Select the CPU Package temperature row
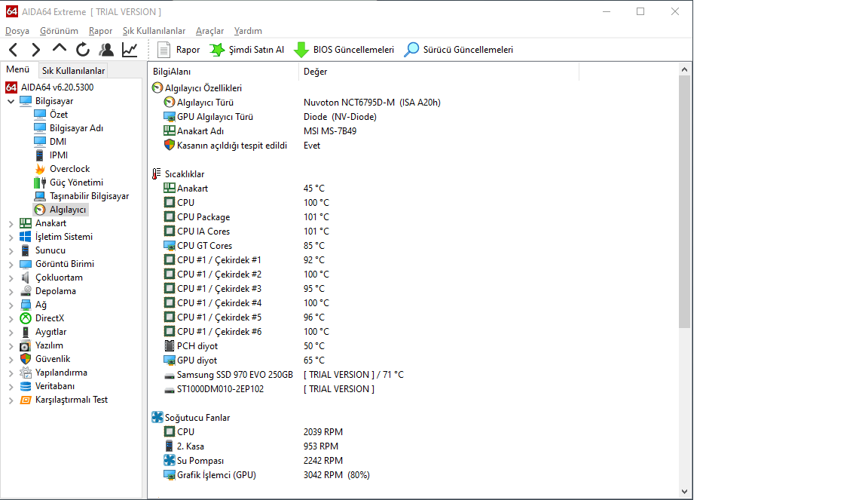 pyautogui.click(x=246, y=217)
